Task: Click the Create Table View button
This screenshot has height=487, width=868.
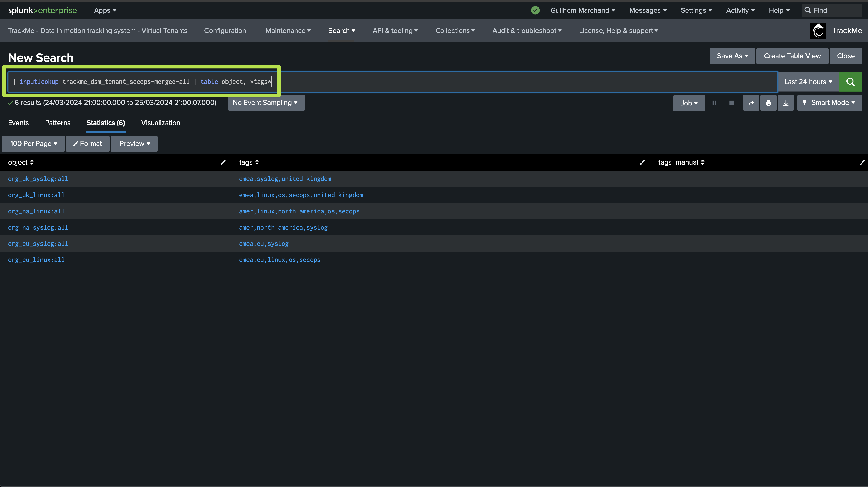Action: coord(792,56)
